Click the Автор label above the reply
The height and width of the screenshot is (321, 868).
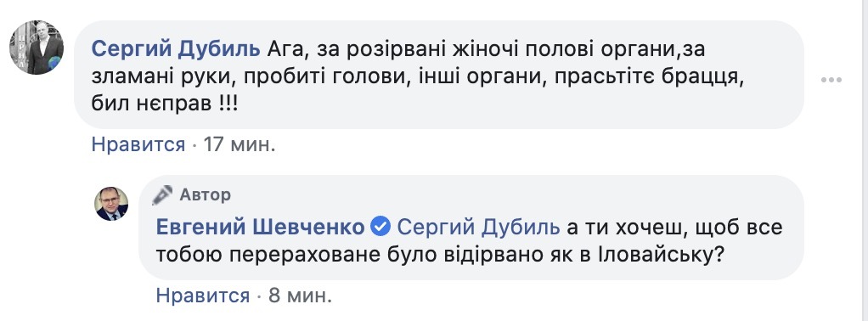(x=206, y=194)
